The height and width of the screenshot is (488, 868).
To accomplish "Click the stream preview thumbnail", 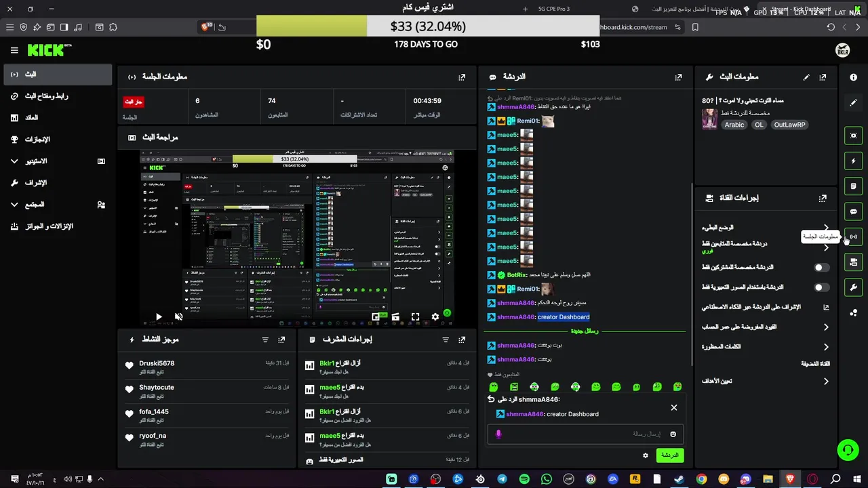I will point(296,238).
